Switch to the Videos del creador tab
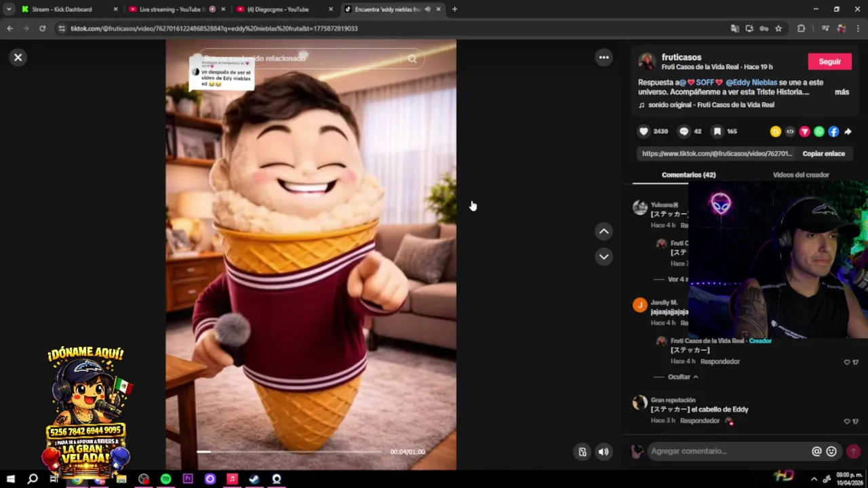The height and width of the screenshot is (488, 868). point(801,175)
